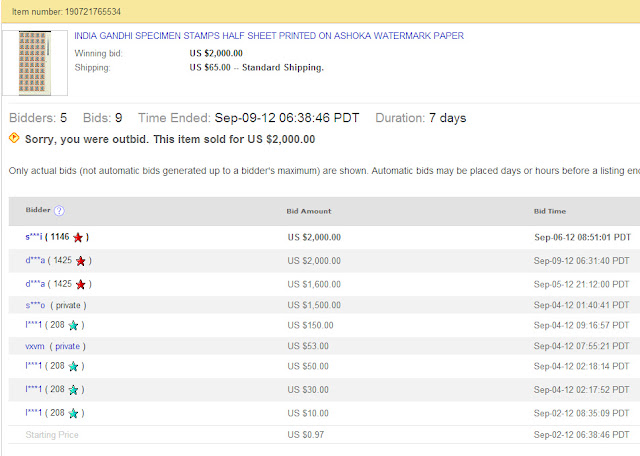Open l***1 bidder link on the US $30.00 row
Viewport: 640px width, 456px height.
pos(33,389)
